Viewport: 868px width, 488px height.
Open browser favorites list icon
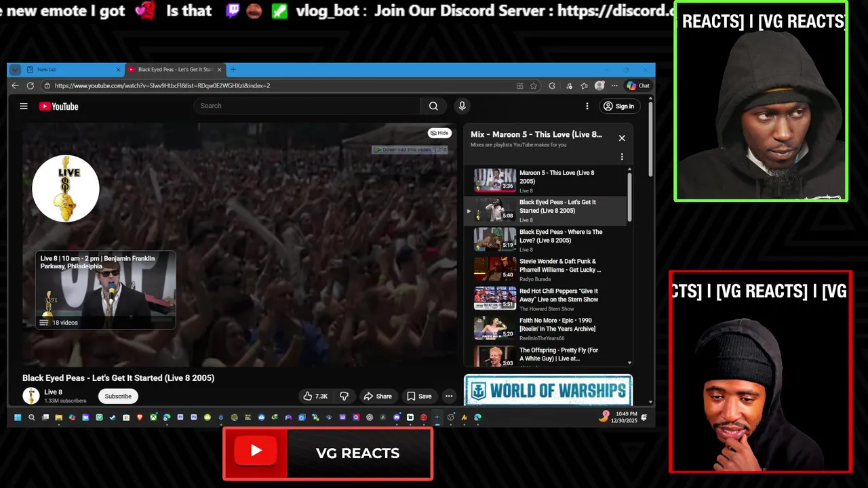[x=584, y=85]
